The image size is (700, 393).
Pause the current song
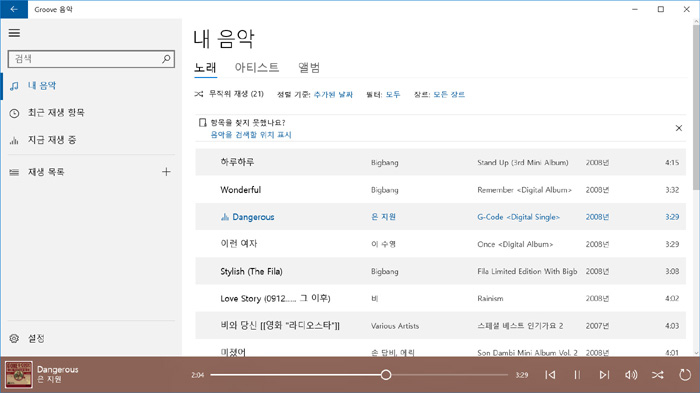[x=577, y=375]
